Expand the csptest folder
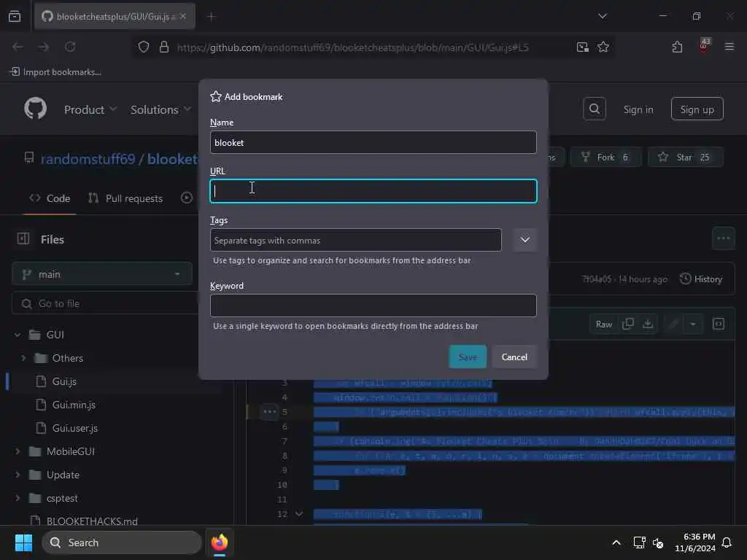This screenshot has width=747, height=560. click(18, 498)
